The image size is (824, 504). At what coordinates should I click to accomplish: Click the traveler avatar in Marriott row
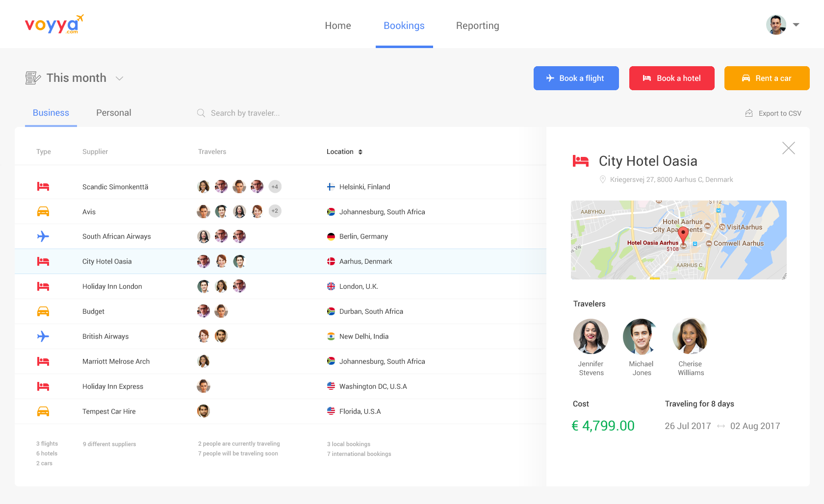204,361
